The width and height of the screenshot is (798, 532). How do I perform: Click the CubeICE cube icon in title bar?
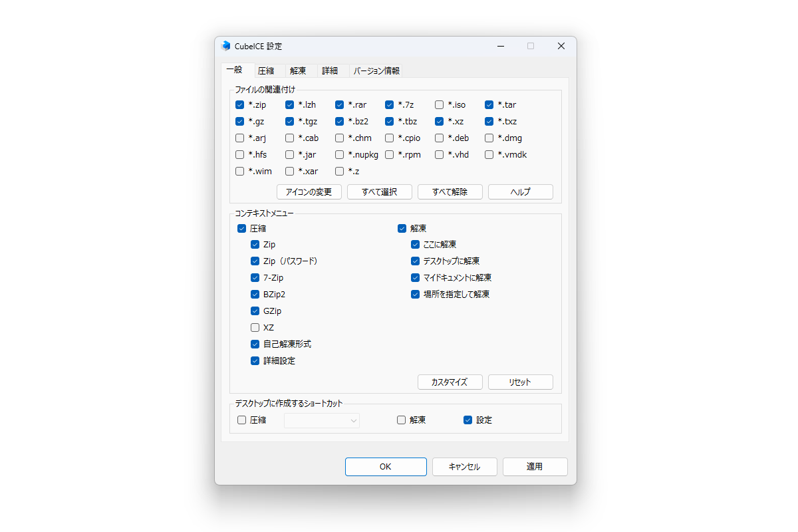[226, 46]
